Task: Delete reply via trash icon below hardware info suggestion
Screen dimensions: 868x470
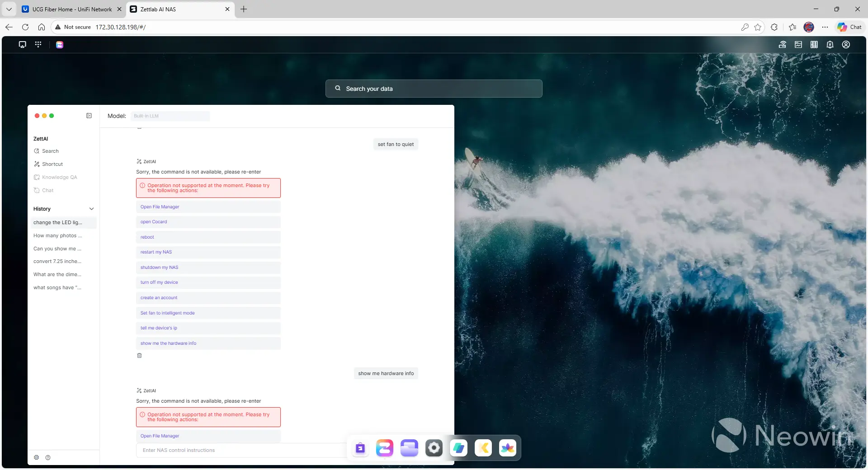Action: click(x=139, y=356)
